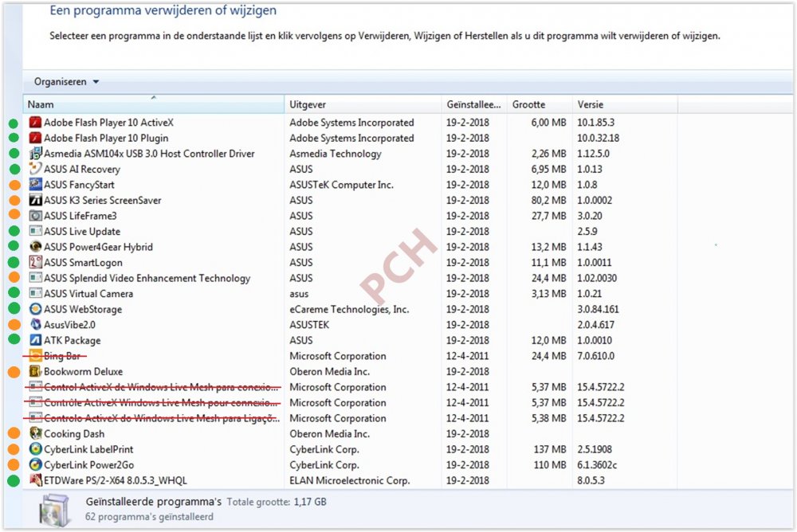Image resolution: width=797 pixels, height=532 pixels.
Task: Click the Bing Bar icon
Action: [x=35, y=356]
